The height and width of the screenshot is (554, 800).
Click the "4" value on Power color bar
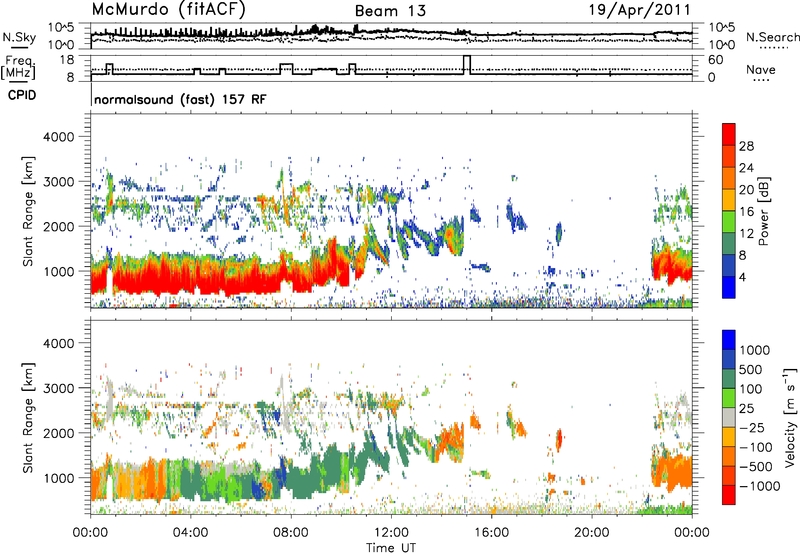pyautogui.click(x=742, y=277)
